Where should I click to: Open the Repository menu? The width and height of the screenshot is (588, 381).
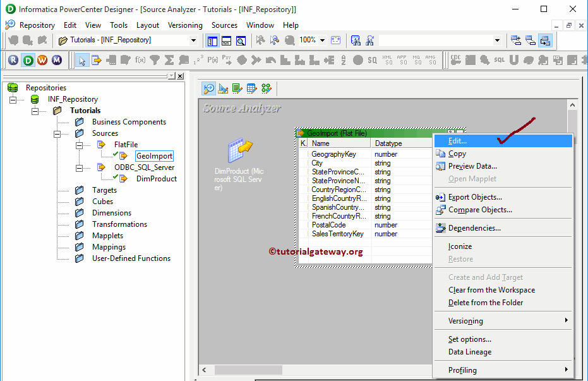click(37, 25)
